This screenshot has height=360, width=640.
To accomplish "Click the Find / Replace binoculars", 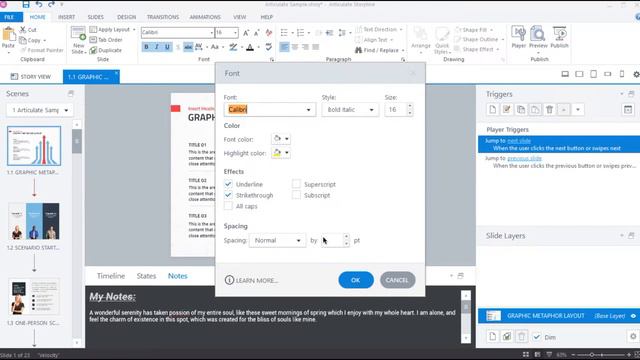I will tap(358, 50).
